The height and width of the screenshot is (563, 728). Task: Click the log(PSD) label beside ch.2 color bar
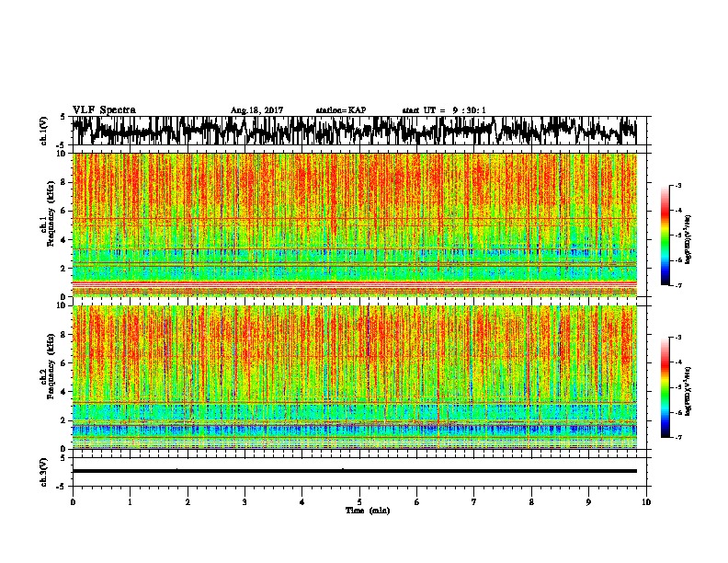click(688, 391)
